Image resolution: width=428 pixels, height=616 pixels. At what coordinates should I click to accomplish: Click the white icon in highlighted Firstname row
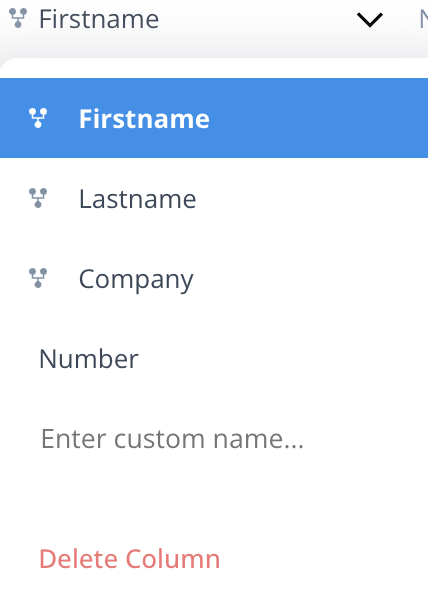(38, 118)
